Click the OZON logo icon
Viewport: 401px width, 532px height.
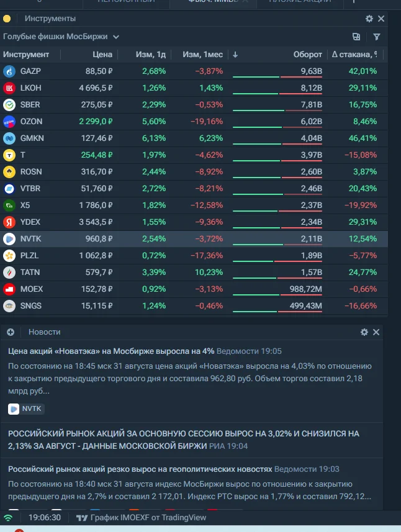click(x=9, y=122)
